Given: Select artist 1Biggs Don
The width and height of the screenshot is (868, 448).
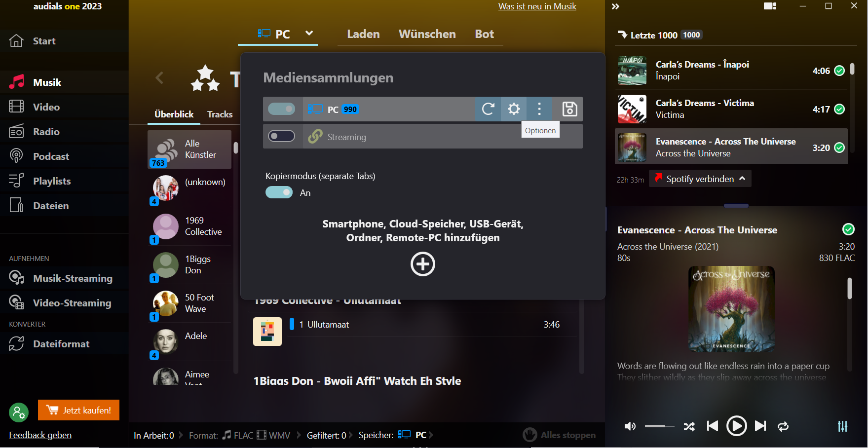Looking at the screenshot, I should (x=189, y=265).
